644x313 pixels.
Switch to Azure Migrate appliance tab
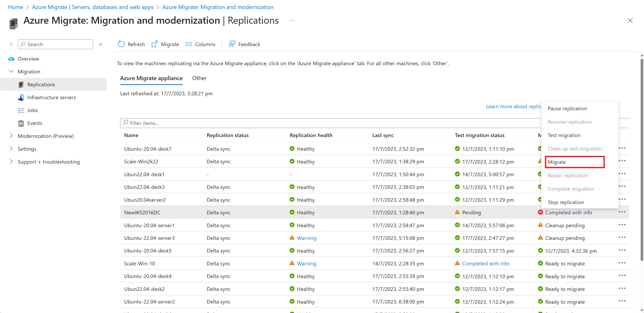point(151,78)
